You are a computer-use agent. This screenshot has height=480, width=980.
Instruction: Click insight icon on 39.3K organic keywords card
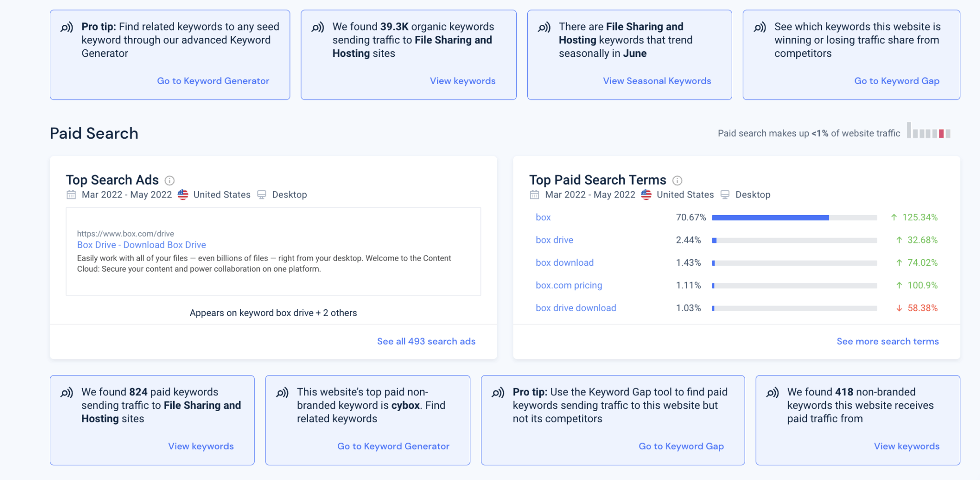pyautogui.click(x=318, y=27)
